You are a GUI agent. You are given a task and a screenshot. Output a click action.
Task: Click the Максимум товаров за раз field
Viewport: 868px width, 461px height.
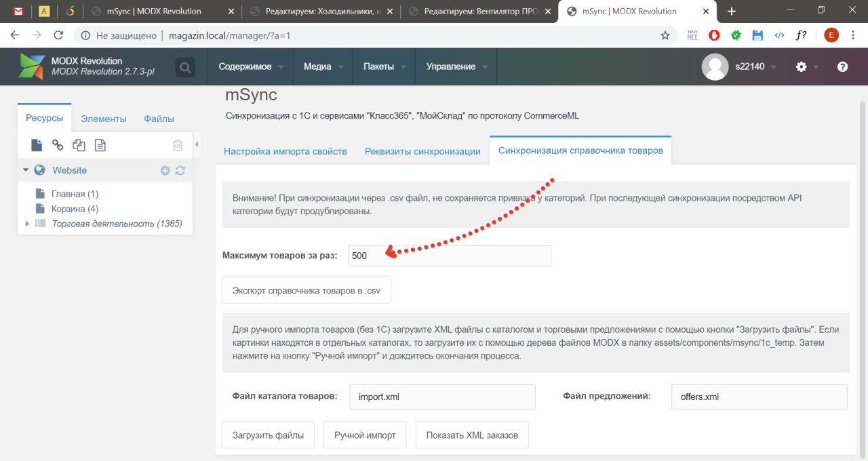tap(450, 256)
